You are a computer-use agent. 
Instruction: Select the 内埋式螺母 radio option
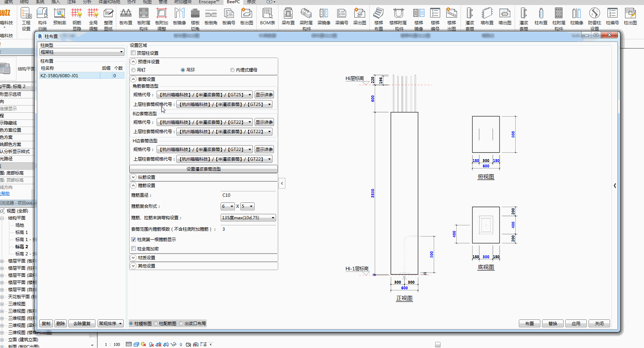232,70
